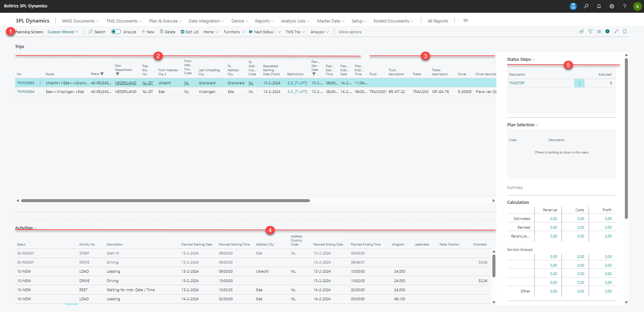Click the Search action in toolbar
The width and height of the screenshot is (644, 312).
click(x=97, y=32)
